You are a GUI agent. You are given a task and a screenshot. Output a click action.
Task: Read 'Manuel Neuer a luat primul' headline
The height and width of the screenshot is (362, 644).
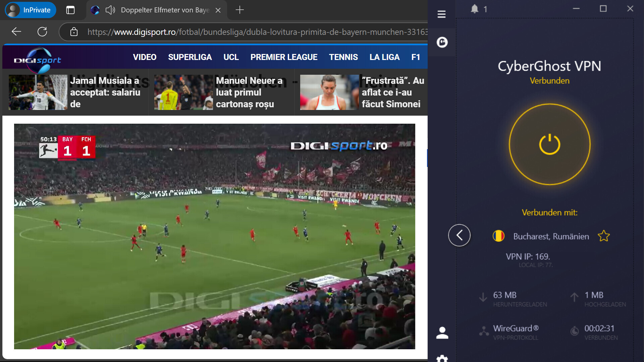point(249,92)
